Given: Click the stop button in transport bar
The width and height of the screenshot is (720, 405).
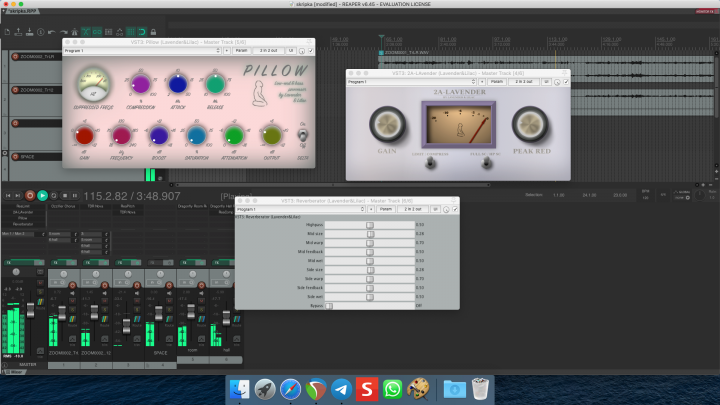Looking at the screenshot, I should click(x=65, y=196).
